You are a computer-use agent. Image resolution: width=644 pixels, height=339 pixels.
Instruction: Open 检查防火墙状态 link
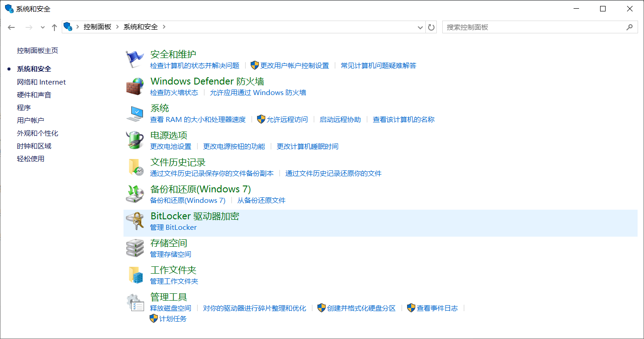point(174,92)
